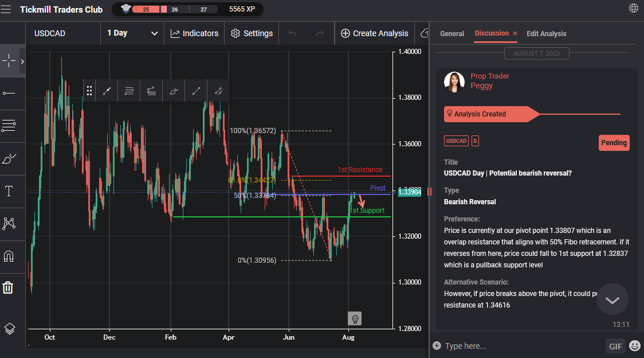Click the Prop Trader Peggy name
The width and height of the screenshot is (644, 358).
tap(489, 81)
